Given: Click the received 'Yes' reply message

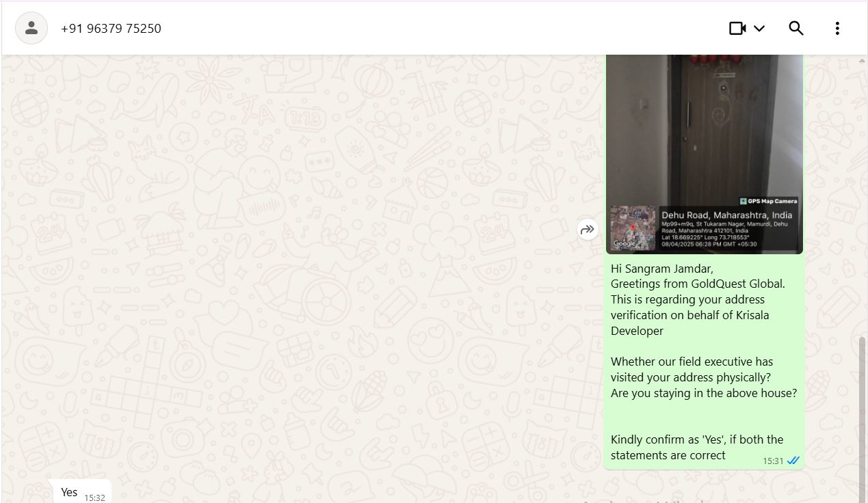Looking at the screenshot, I should tap(82, 492).
